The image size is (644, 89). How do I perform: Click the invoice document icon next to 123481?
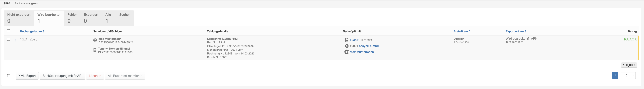click(x=346, y=40)
